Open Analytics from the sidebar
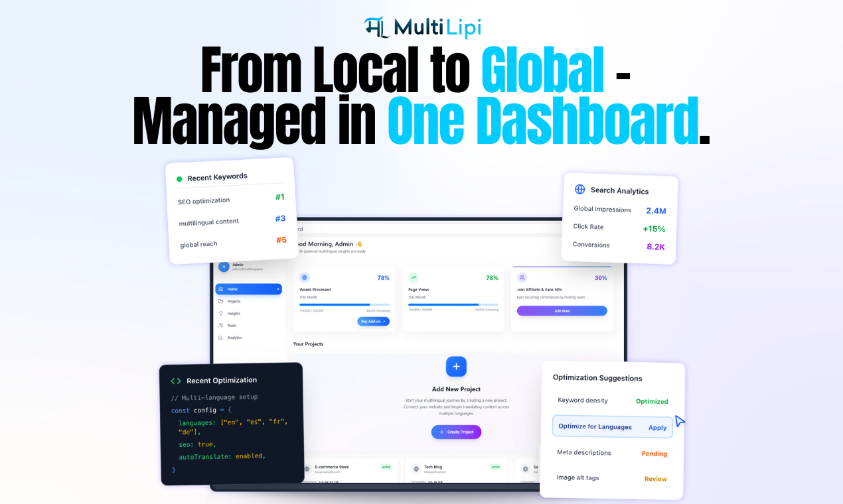This screenshot has height=504, width=843. tap(234, 338)
